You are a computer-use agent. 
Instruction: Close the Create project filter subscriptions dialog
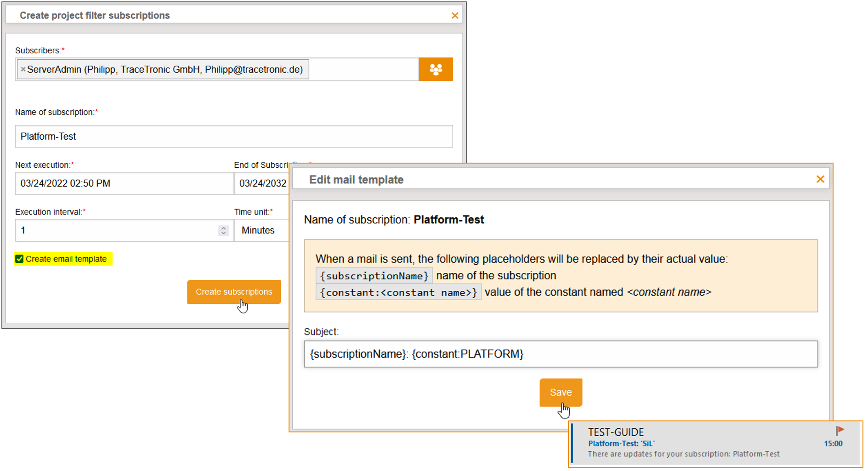[455, 15]
